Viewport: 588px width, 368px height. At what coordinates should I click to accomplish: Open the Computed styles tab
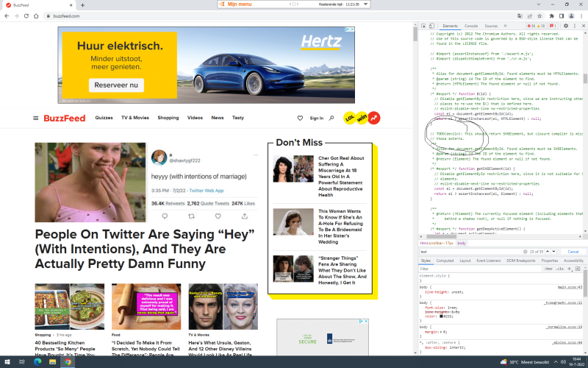[x=445, y=261]
